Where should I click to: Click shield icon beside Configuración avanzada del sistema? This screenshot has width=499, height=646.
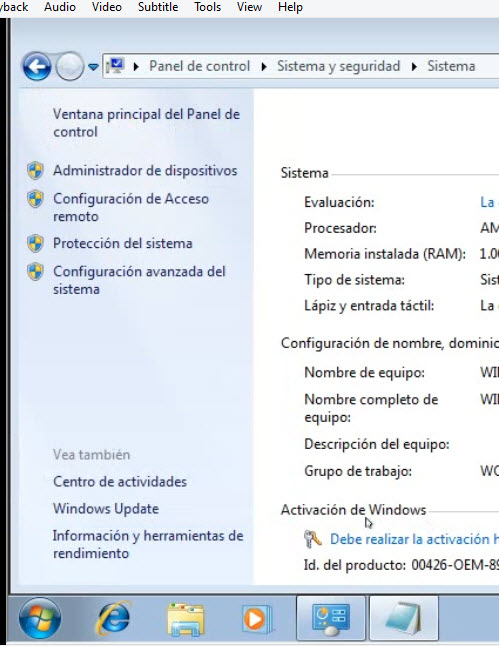pos(35,272)
